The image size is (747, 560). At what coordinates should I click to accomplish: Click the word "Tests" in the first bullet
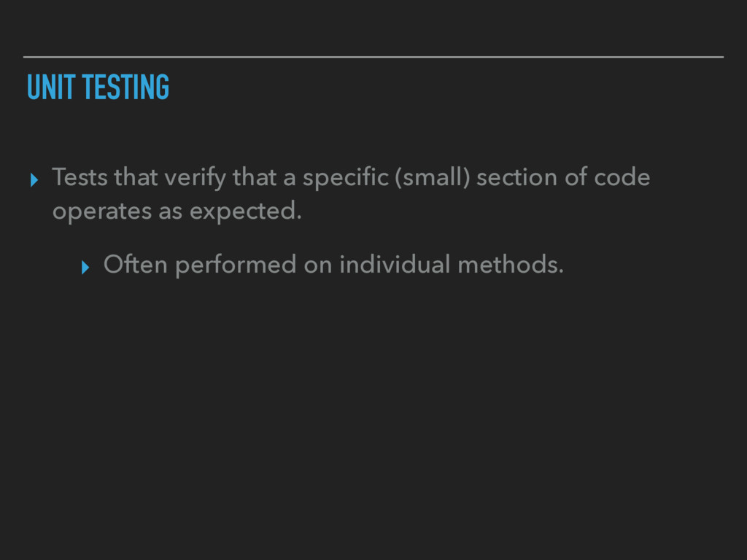[80, 177]
